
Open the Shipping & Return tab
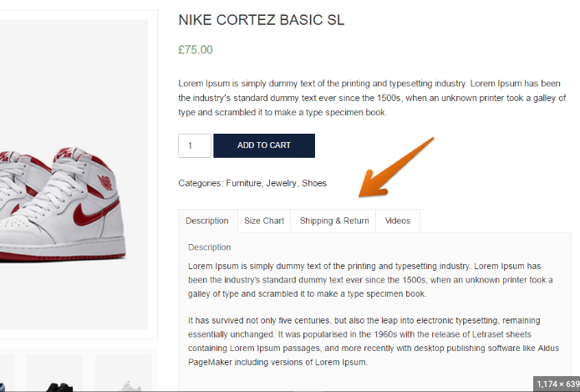[334, 221]
